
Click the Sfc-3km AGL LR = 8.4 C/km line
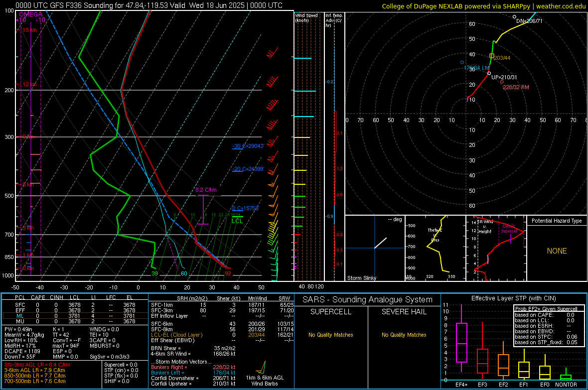(37, 365)
